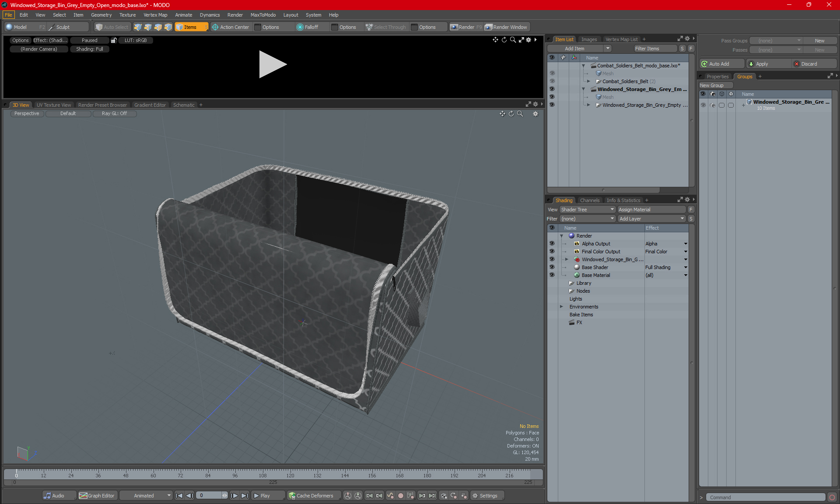Toggle Base Shader visibility
Image resolution: width=840 pixels, height=504 pixels.
click(552, 267)
